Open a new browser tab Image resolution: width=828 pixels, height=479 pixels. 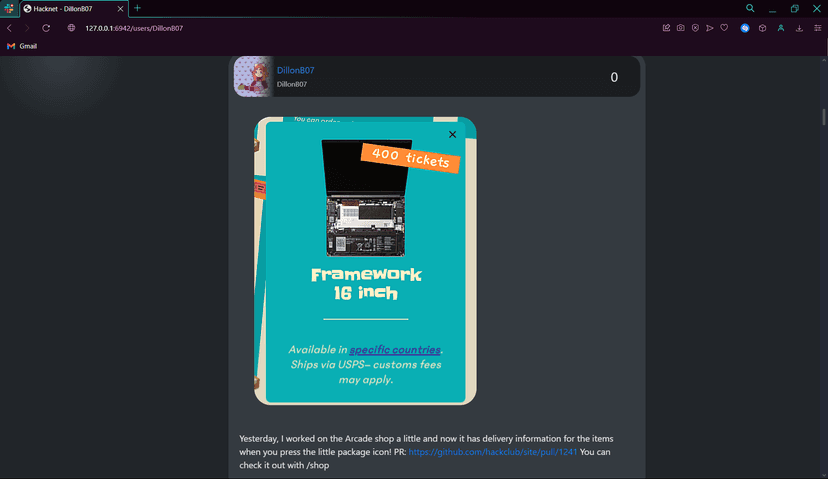click(x=138, y=8)
